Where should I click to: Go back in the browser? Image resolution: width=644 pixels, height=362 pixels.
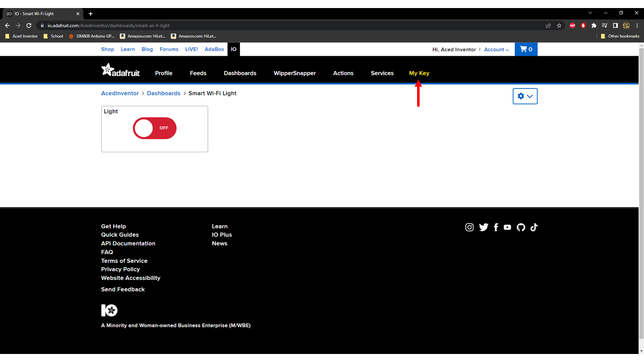click(7, 26)
